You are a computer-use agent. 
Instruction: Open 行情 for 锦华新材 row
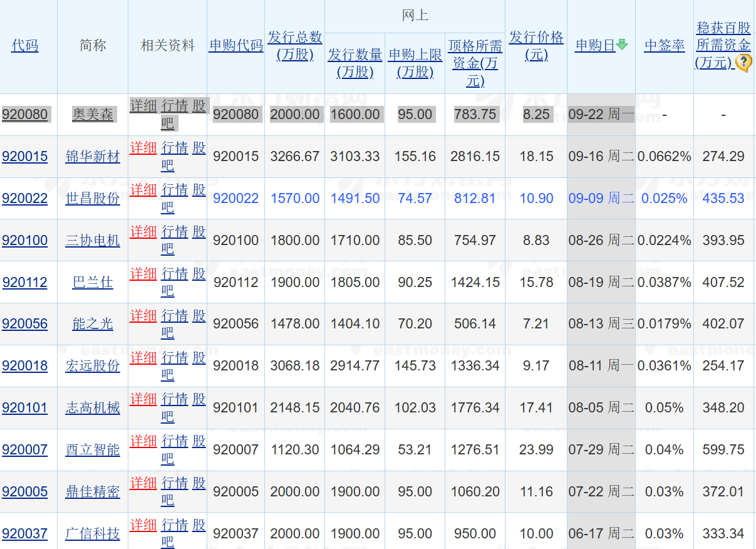click(175, 148)
